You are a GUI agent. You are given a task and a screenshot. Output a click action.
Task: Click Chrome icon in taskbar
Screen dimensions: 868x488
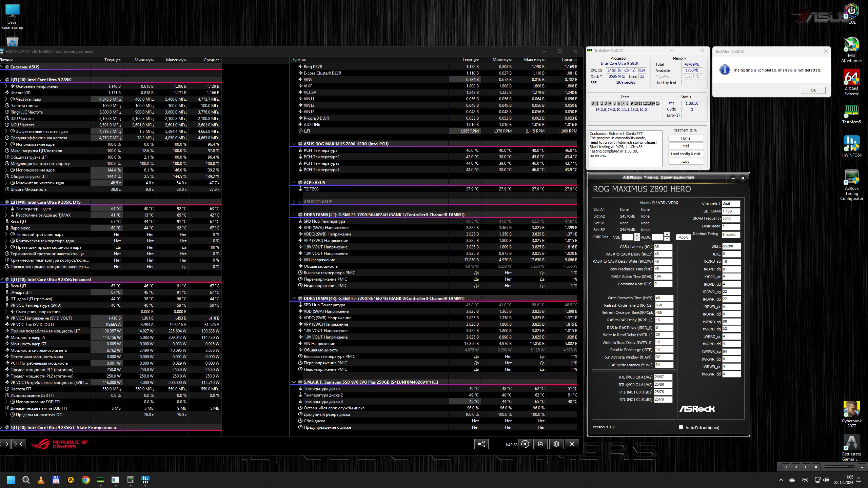pyautogui.click(x=86, y=480)
